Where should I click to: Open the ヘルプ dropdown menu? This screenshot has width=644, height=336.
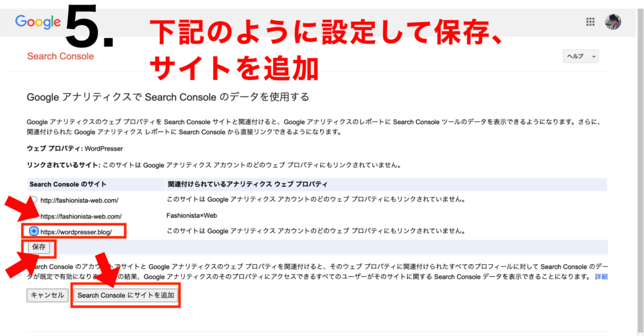580,56
